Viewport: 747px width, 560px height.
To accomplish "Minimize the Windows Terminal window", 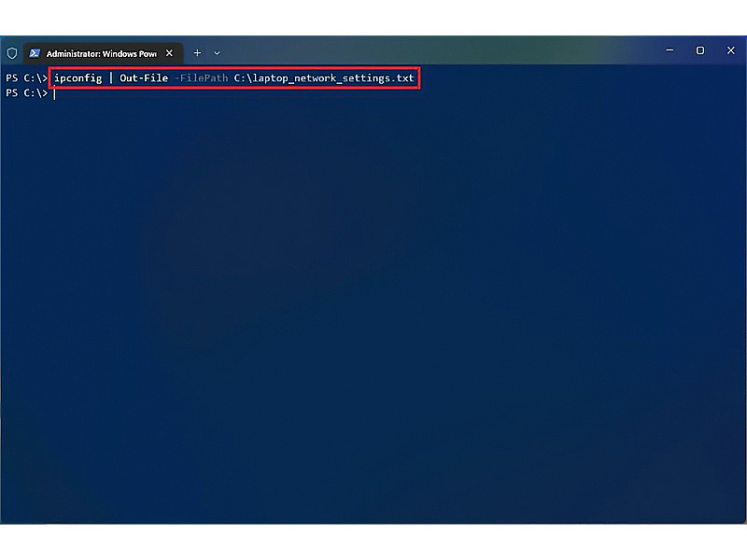I will (669, 50).
